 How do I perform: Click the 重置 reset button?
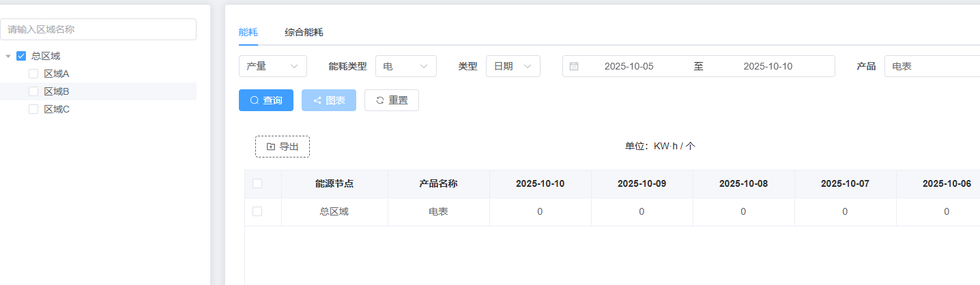(392, 100)
